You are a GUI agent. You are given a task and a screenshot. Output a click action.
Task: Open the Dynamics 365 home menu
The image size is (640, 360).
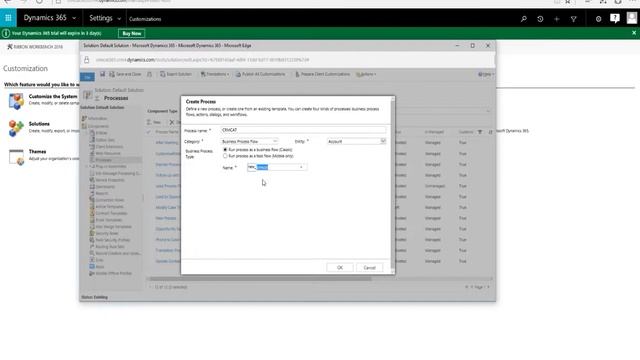pos(45,18)
